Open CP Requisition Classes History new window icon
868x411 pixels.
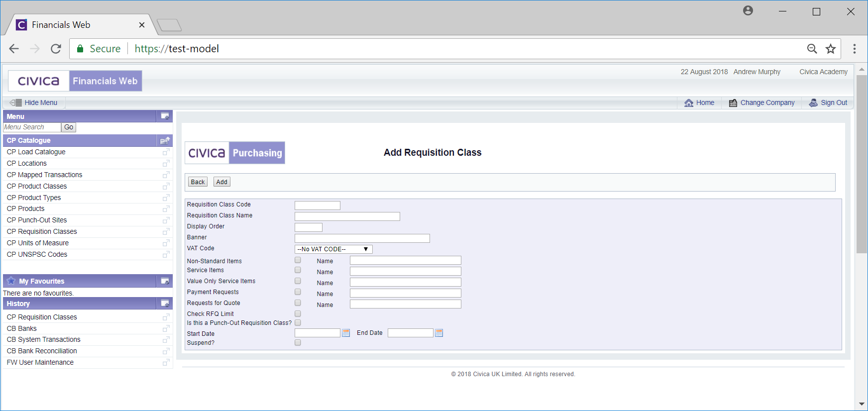pyautogui.click(x=166, y=317)
